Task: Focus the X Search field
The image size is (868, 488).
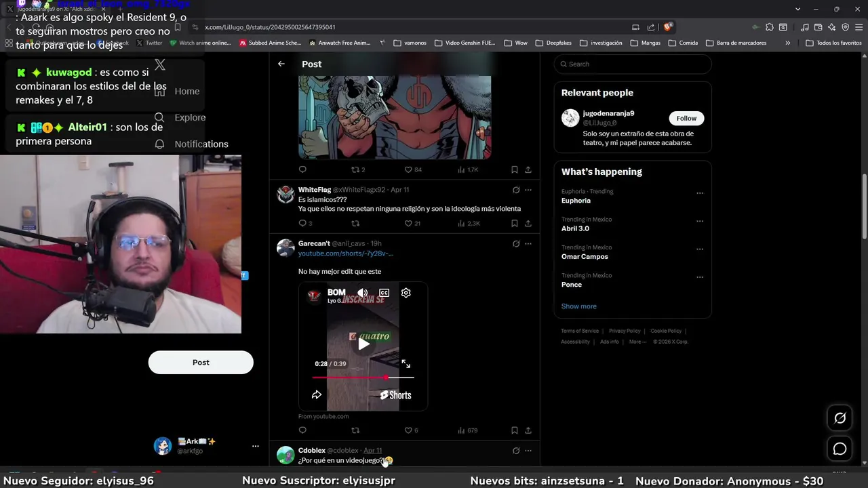Action: coord(633,64)
